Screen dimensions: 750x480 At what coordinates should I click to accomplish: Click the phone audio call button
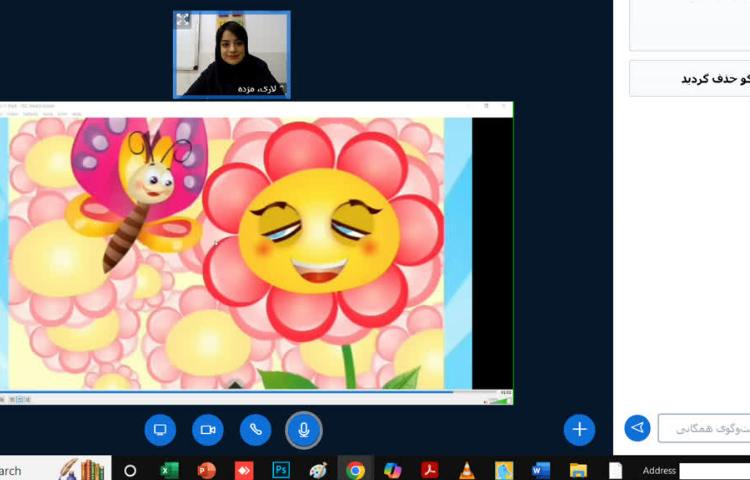pos(255,430)
